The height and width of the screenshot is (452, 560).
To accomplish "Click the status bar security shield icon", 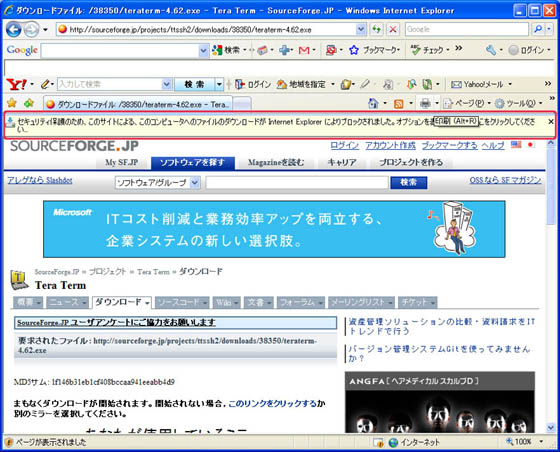I will (x=9, y=443).
